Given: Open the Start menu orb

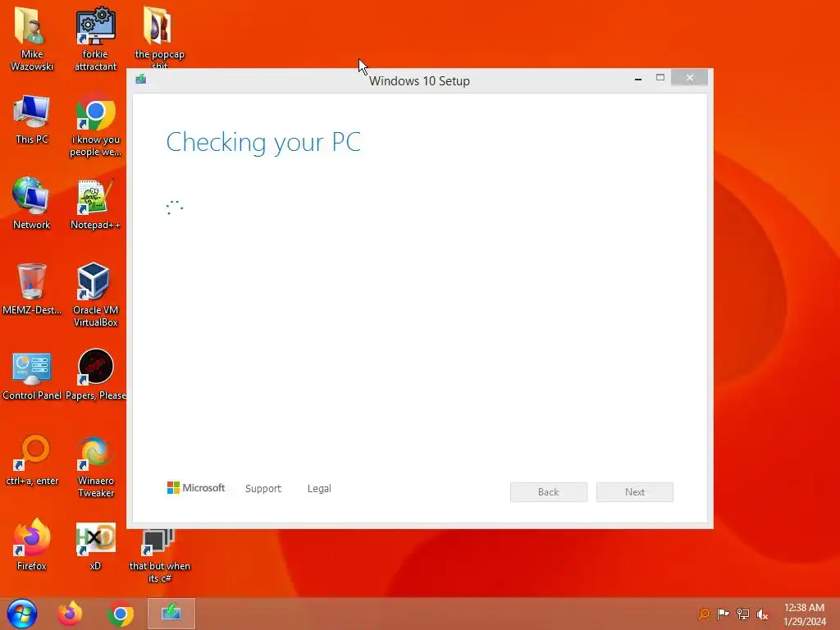Looking at the screenshot, I should [x=22, y=614].
